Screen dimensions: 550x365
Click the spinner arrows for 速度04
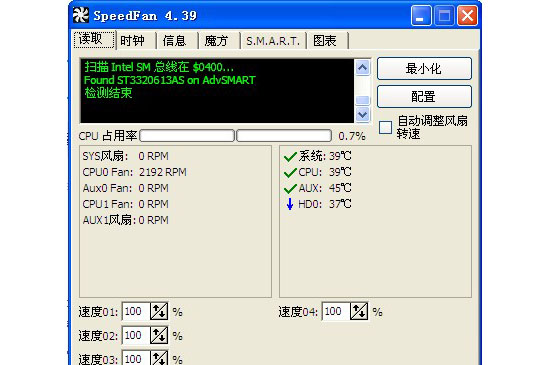point(359,311)
